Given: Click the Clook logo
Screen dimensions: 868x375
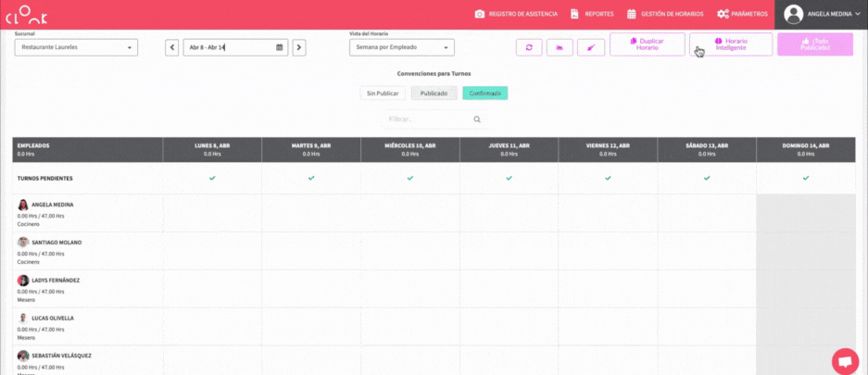Looking at the screenshot, I should click(x=26, y=16).
